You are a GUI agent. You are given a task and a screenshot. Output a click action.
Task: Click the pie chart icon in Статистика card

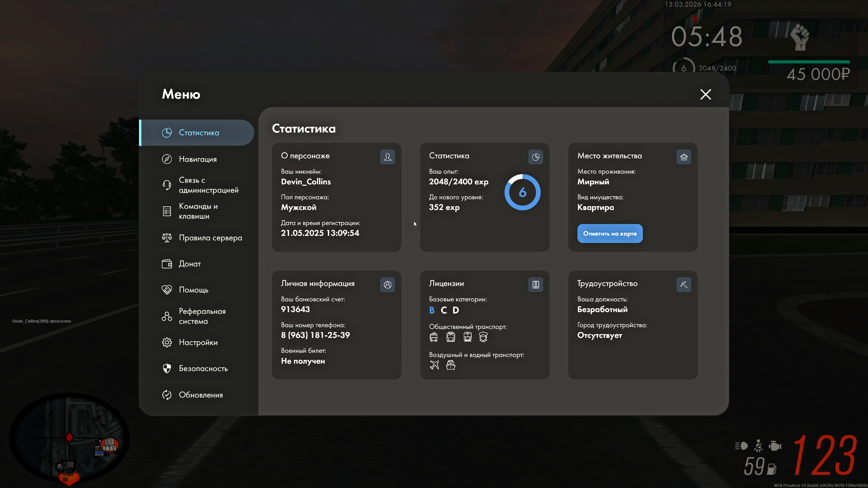[x=535, y=157]
